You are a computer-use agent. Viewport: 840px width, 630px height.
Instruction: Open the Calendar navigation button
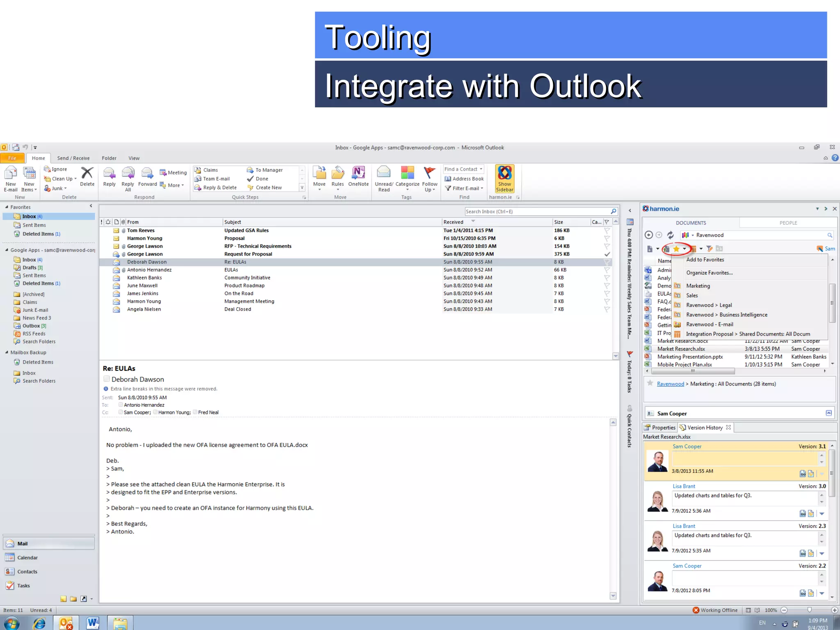27,558
